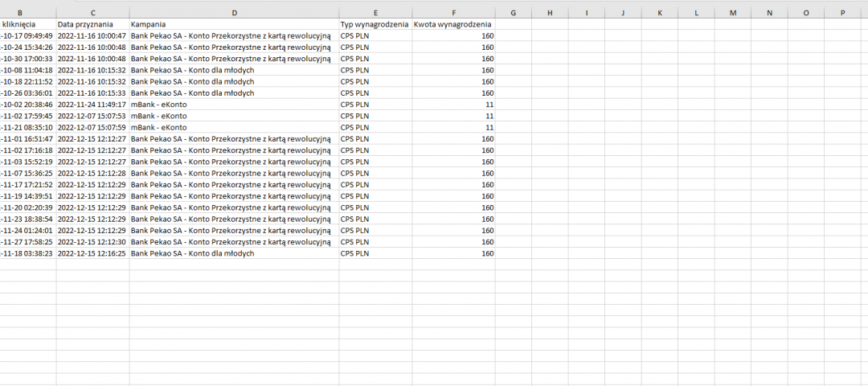Click column B header letter
868x386 pixels.
(19, 13)
